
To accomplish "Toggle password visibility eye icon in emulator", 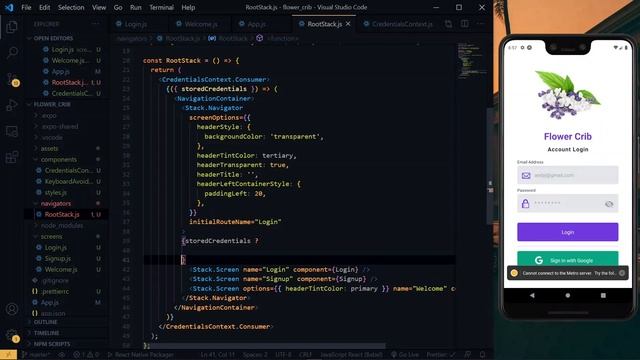I will [x=609, y=204].
